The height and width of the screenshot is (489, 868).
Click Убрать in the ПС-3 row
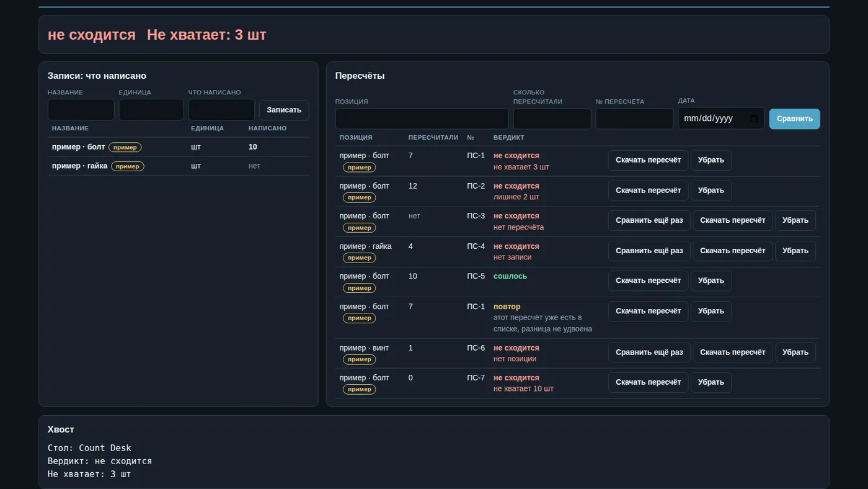795,220
